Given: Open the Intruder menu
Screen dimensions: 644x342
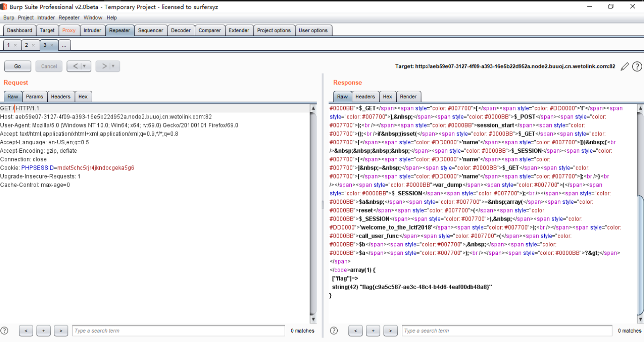Looking at the screenshot, I should (46, 18).
